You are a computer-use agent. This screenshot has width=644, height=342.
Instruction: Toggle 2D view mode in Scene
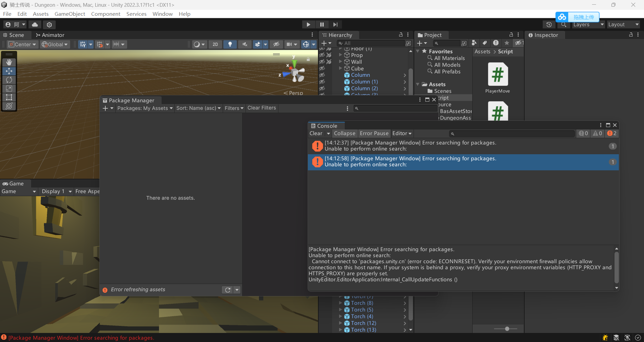coord(215,44)
